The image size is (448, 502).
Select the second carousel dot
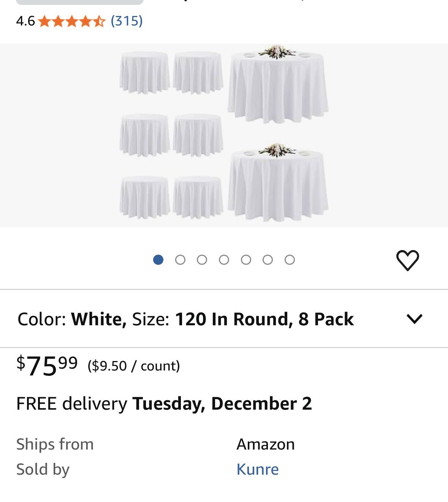(x=181, y=260)
